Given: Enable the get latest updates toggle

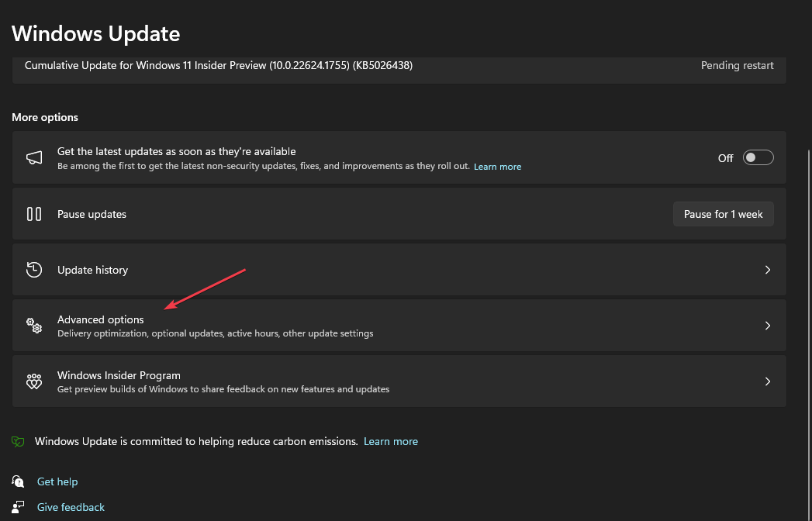Looking at the screenshot, I should tap(758, 158).
